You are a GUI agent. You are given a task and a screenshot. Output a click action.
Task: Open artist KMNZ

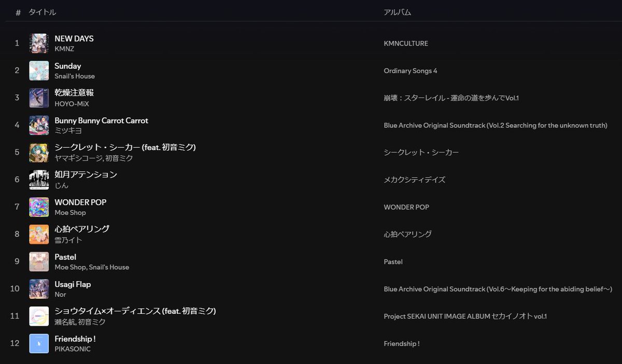(64, 49)
